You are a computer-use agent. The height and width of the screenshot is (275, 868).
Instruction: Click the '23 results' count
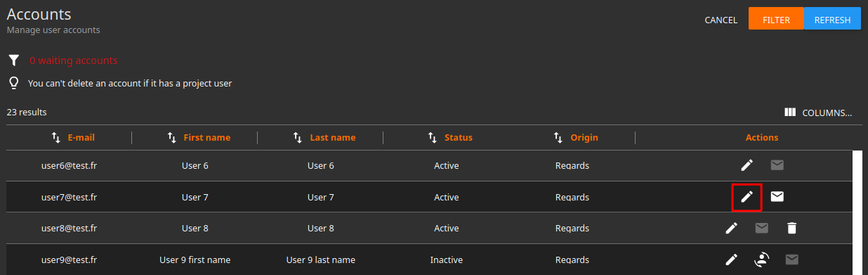click(x=27, y=113)
